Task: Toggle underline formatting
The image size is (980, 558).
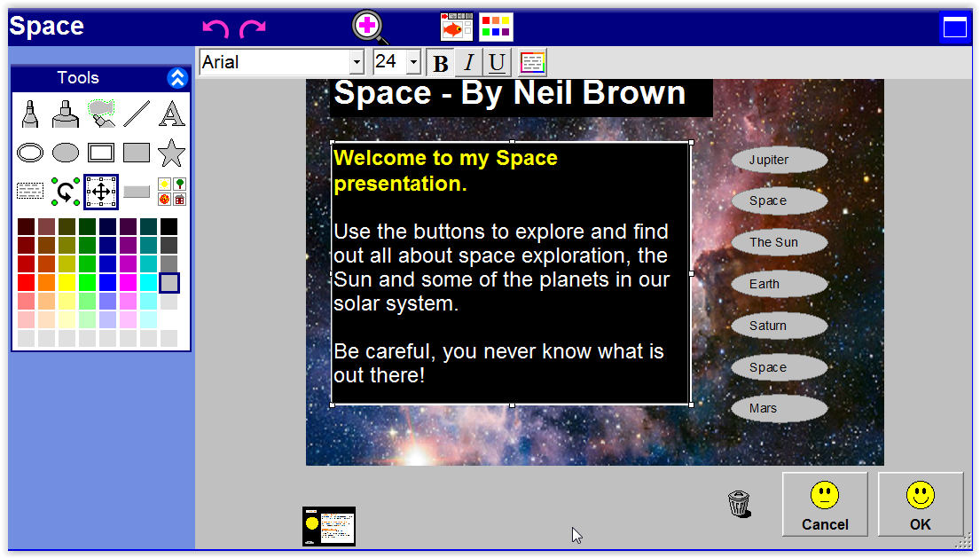Action: pos(497,62)
